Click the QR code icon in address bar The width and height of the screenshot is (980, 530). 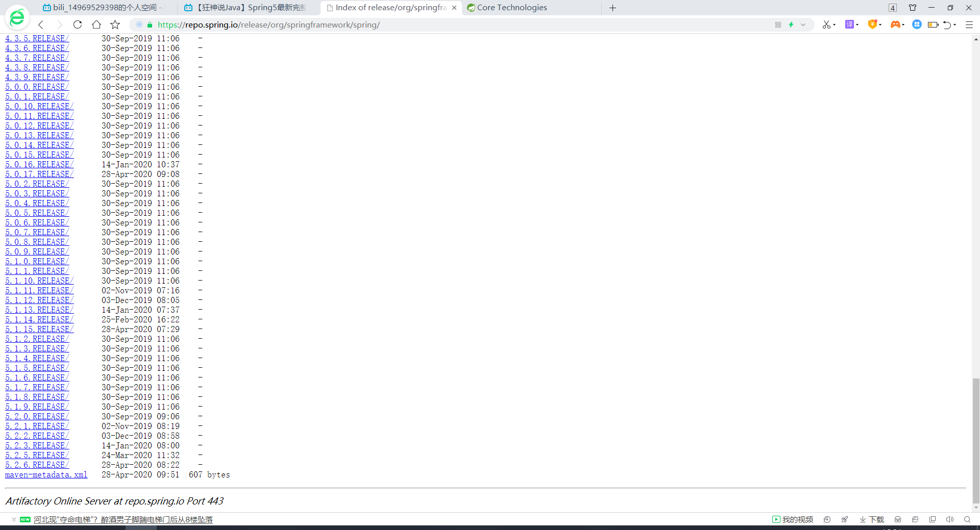(778, 24)
